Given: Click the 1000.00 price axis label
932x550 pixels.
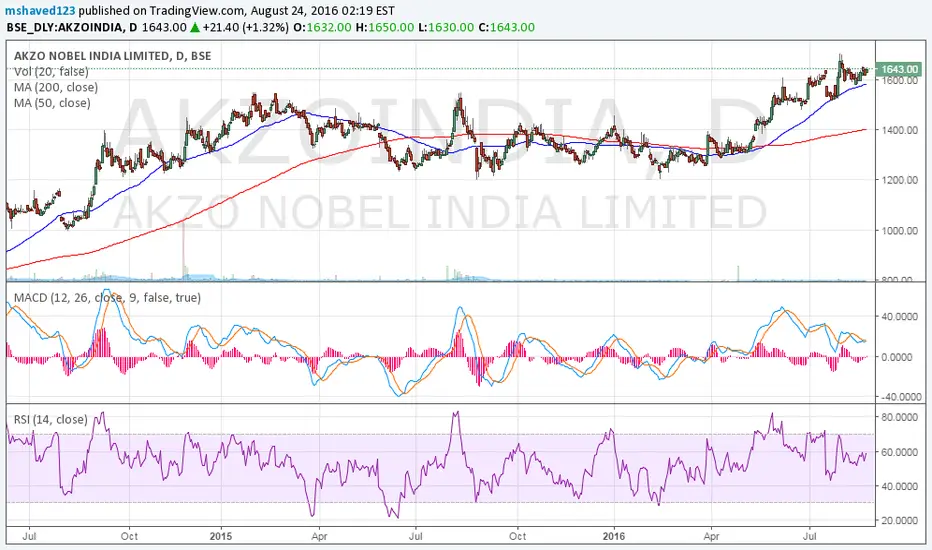Looking at the screenshot, I should [899, 230].
